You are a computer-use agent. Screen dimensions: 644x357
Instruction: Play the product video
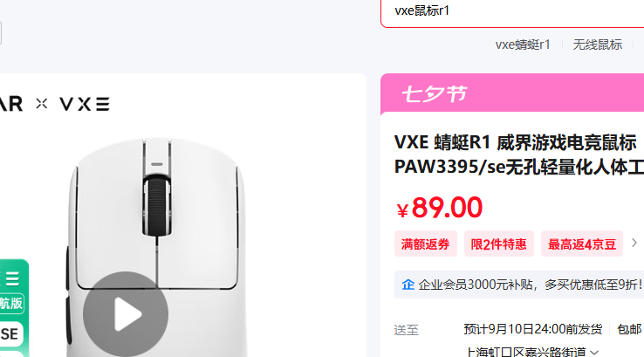126,314
